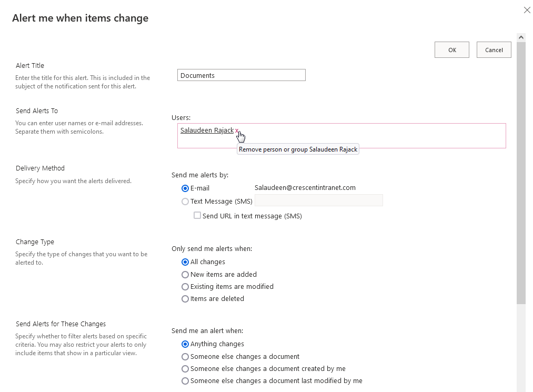Choose Items are deleted alert type

click(x=185, y=298)
